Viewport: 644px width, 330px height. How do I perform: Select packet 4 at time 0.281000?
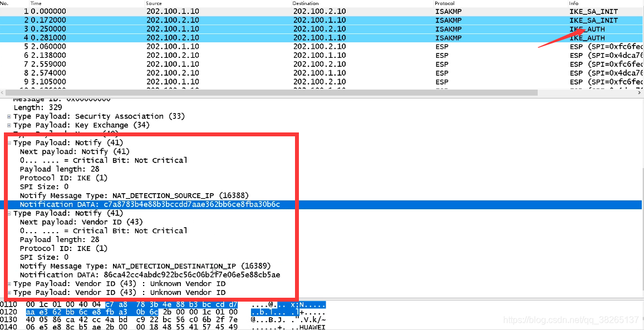tap(322, 38)
